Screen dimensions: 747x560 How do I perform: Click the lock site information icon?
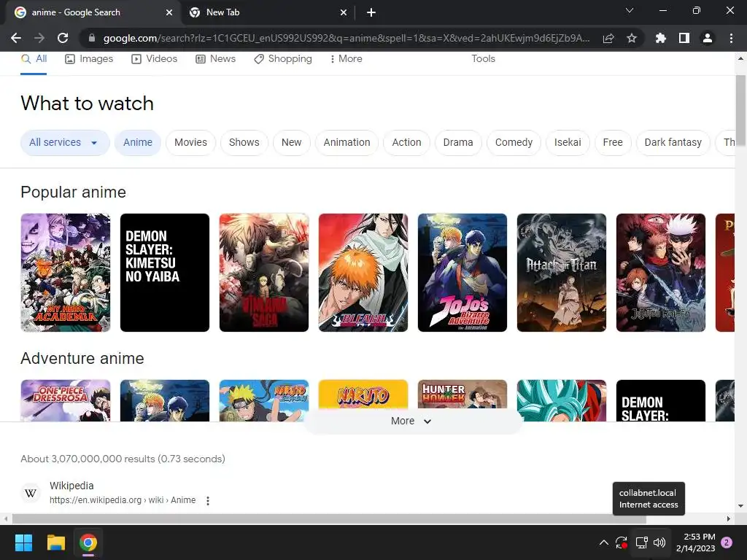(x=92, y=38)
